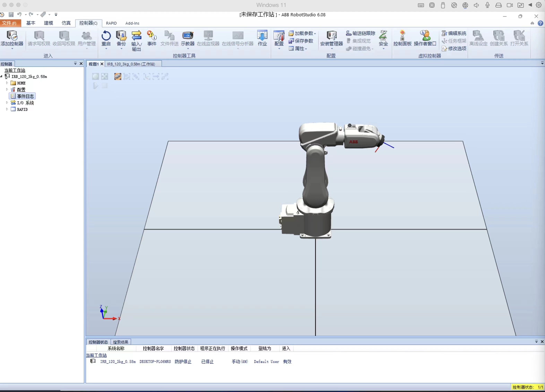Select the View1 (视图1) tab
Viewport: 545px width, 392px height.
93,64
